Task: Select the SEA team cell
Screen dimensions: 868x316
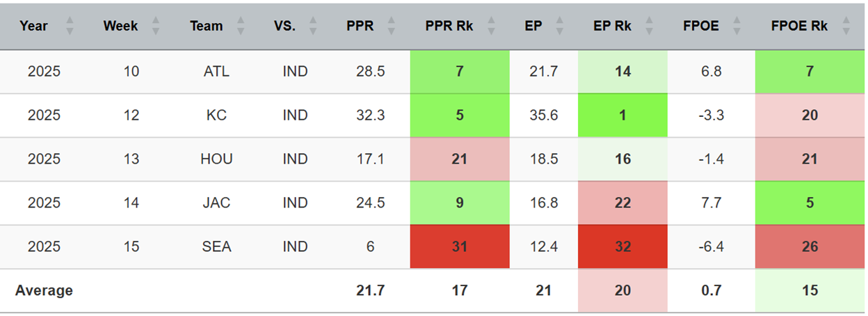Action: pyautogui.click(x=216, y=246)
